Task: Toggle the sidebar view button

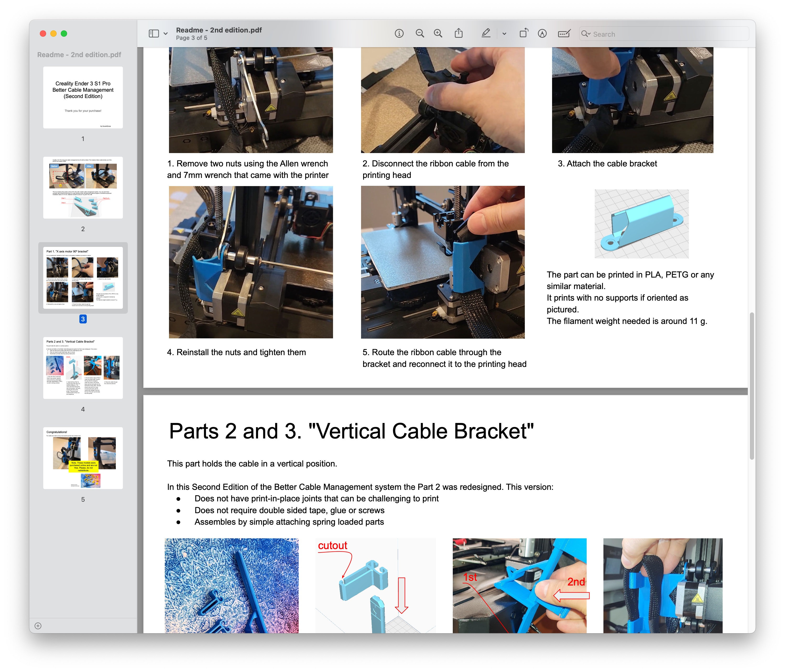Action: point(154,34)
